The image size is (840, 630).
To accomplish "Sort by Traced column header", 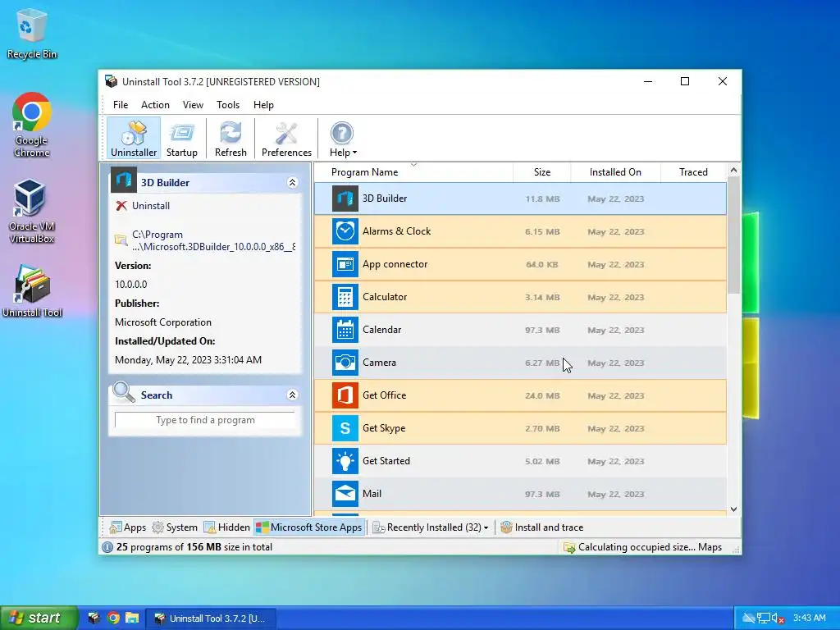I will 693,172.
